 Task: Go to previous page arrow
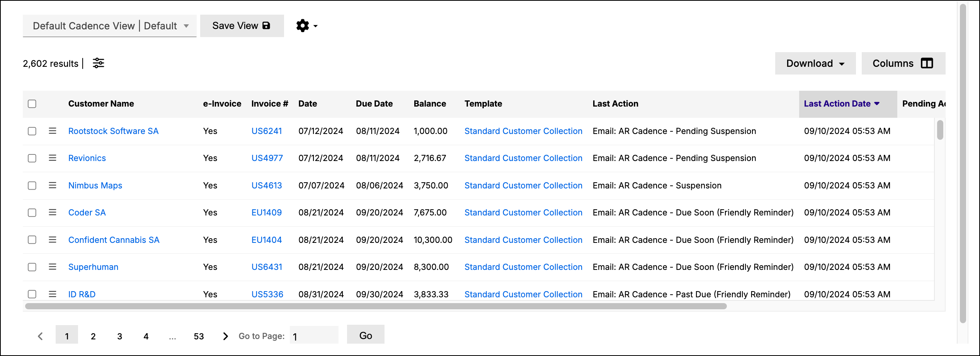(x=40, y=336)
